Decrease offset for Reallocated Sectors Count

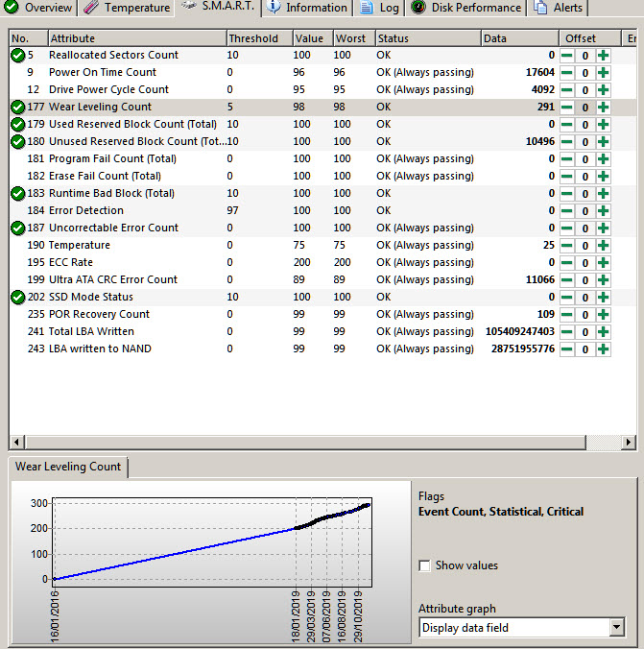coord(567,56)
